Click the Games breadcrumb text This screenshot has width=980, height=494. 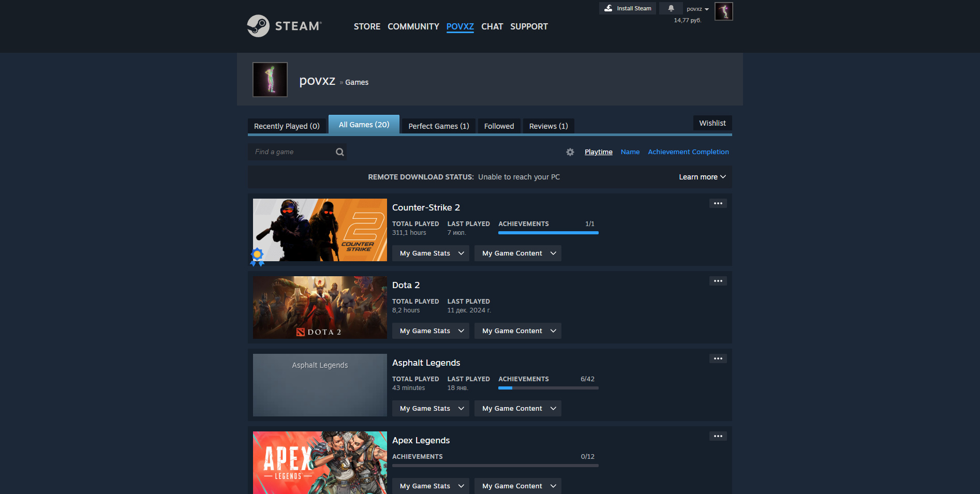(x=357, y=82)
